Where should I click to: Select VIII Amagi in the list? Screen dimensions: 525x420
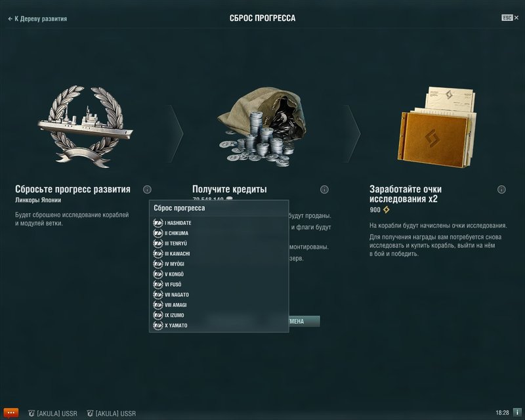(x=170, y=304)
